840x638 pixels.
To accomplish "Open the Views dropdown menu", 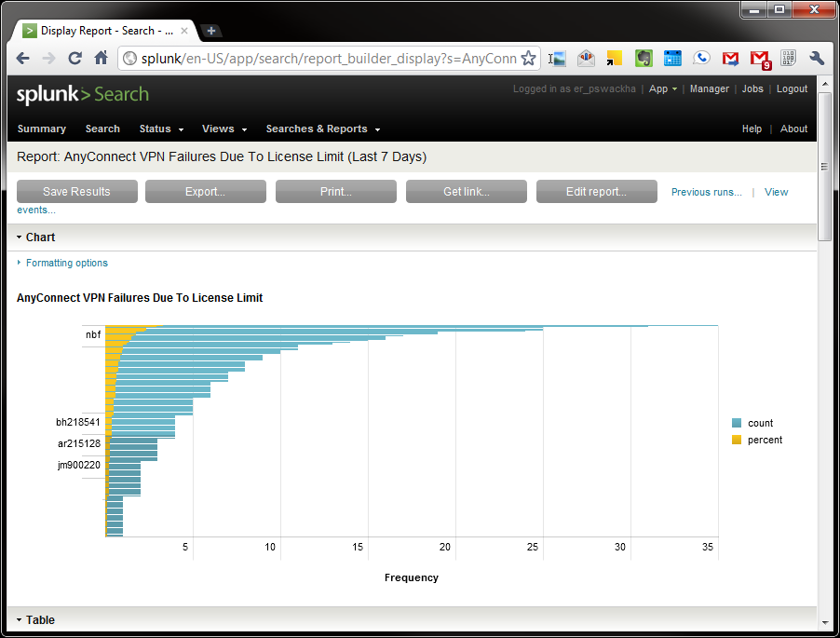I will click(224, 129).
